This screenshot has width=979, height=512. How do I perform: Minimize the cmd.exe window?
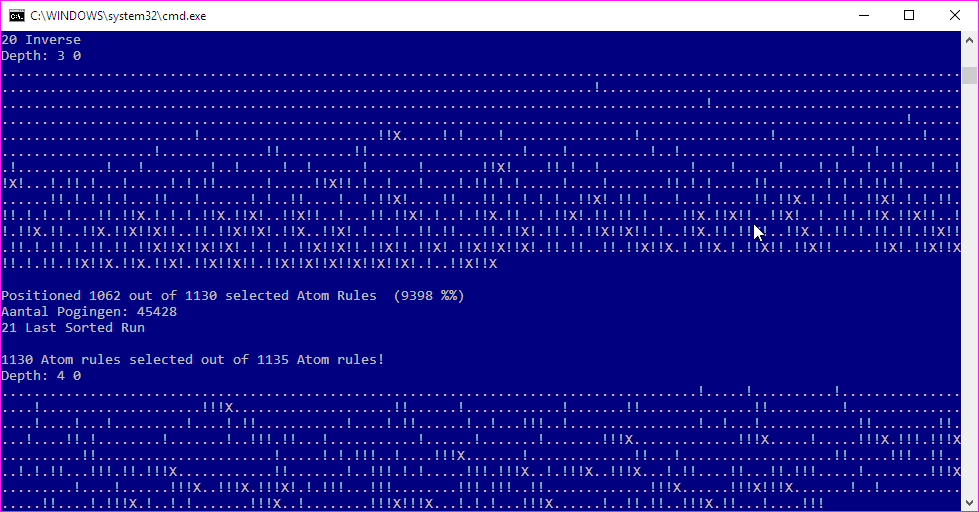click(864, 16)
